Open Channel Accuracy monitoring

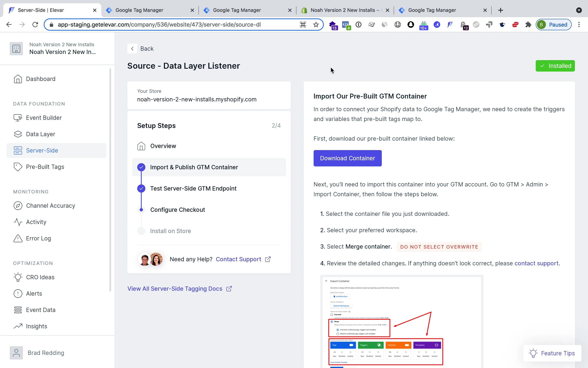(x=44, y=206)
